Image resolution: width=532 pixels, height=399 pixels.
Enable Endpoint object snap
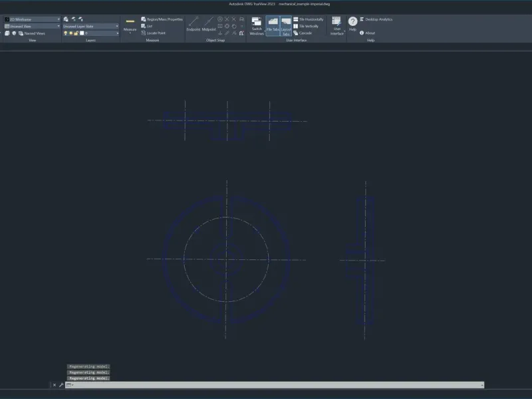[194, 24]
